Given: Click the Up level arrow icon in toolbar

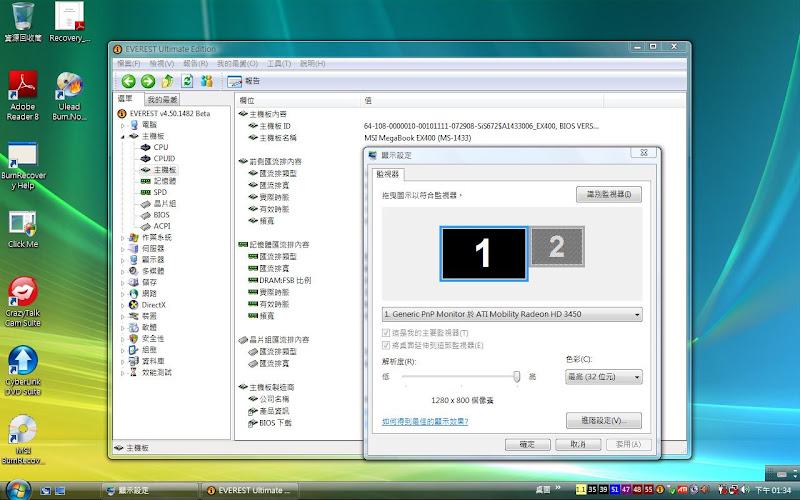Looking at the screenshot, I should (167, 81).
